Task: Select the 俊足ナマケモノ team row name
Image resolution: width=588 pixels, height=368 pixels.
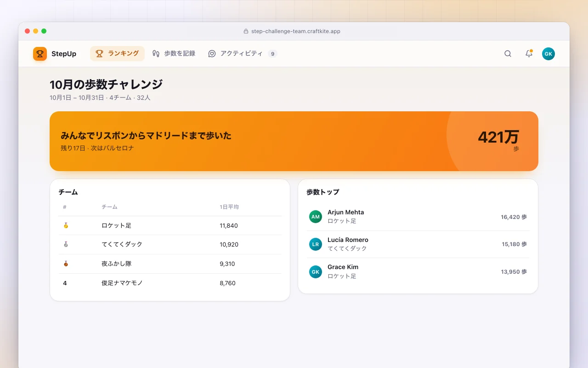Action: (x=122, y=283)
